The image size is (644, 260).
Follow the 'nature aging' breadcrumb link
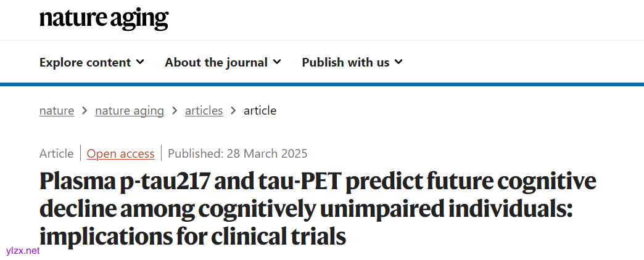click(130, 111)
